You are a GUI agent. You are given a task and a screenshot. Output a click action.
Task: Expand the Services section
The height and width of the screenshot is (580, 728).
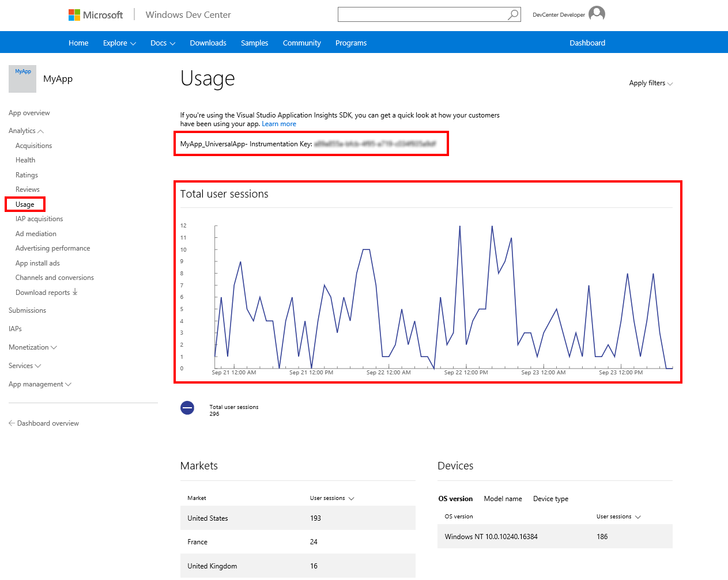click(x=25, y=366)
